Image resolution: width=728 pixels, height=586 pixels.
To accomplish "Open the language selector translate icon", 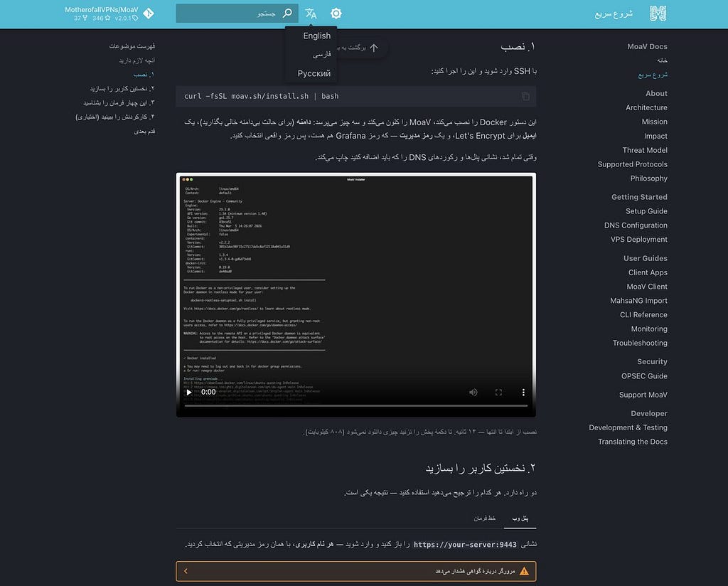I will (311, 14).
